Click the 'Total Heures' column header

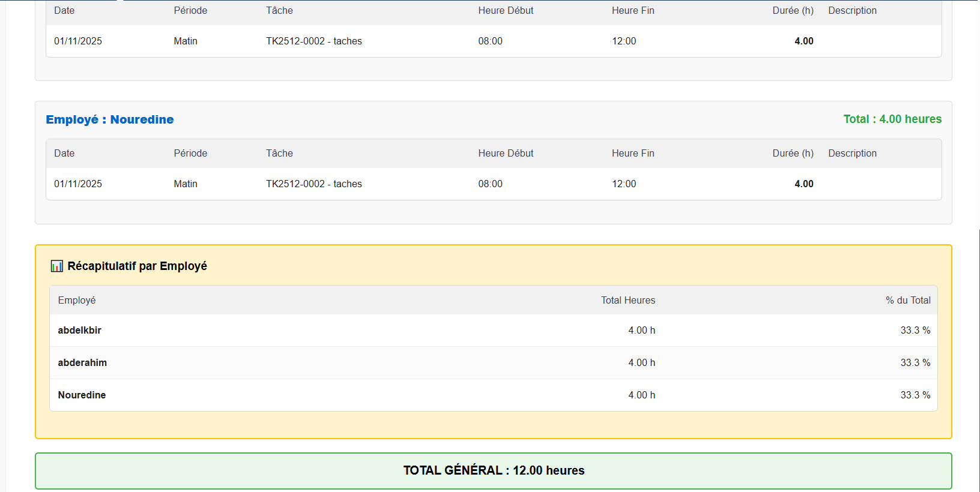[628, 300]
